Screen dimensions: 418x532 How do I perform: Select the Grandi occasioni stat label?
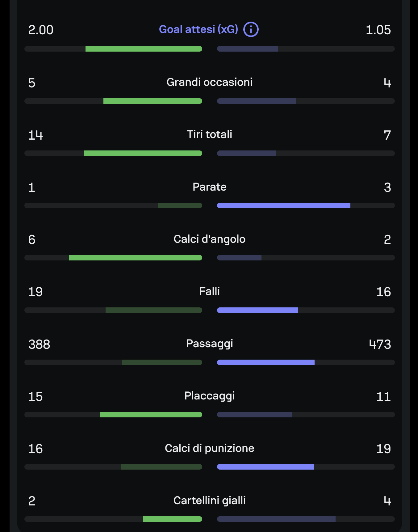[209, 82]
